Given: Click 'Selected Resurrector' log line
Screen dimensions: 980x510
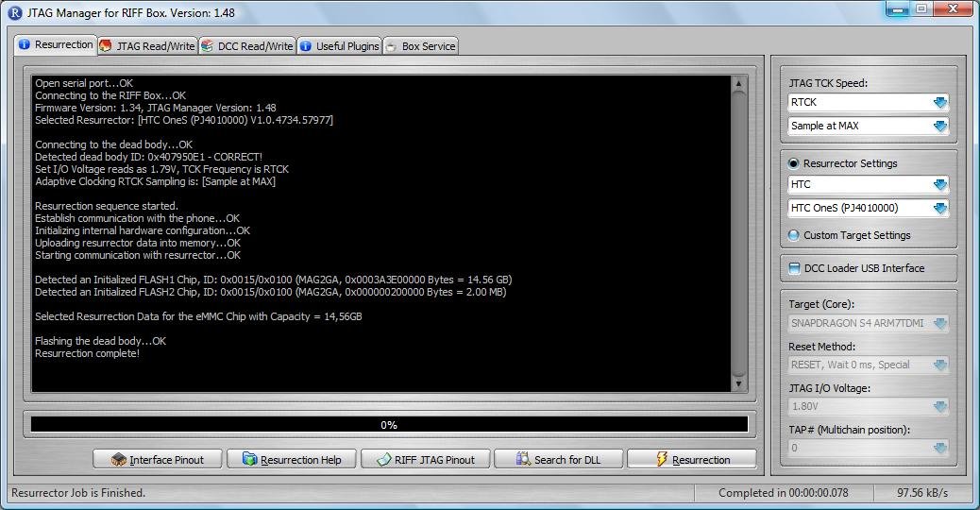Looking at the screenshot, I should [184, 120].
